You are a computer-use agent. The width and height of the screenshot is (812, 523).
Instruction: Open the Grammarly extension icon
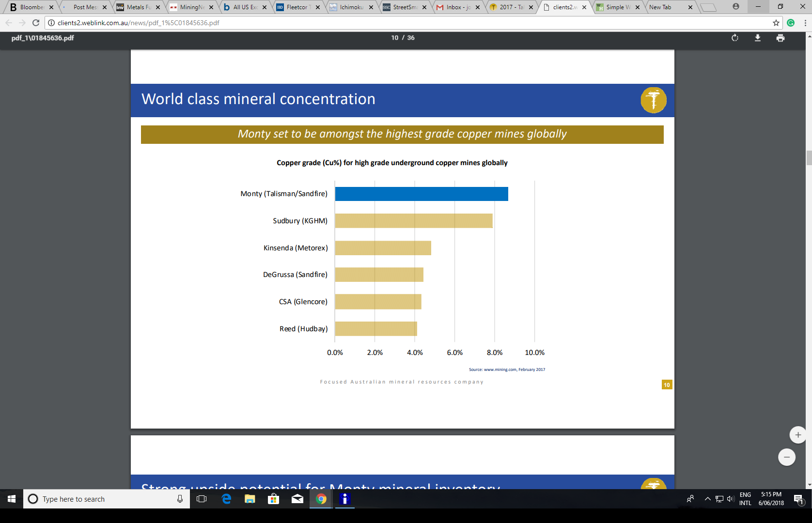pos(791,23)
